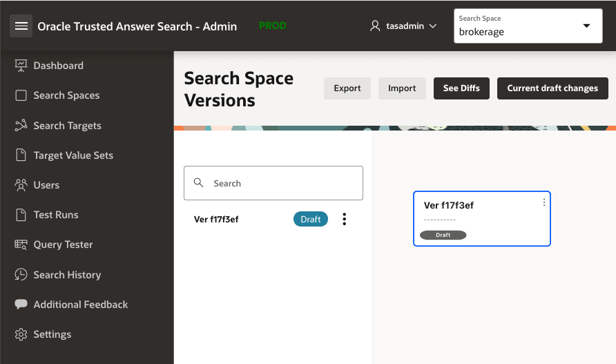This screenshot has height=364, width=616.
Task: Go to Search Spaces page
Action: 66,95
